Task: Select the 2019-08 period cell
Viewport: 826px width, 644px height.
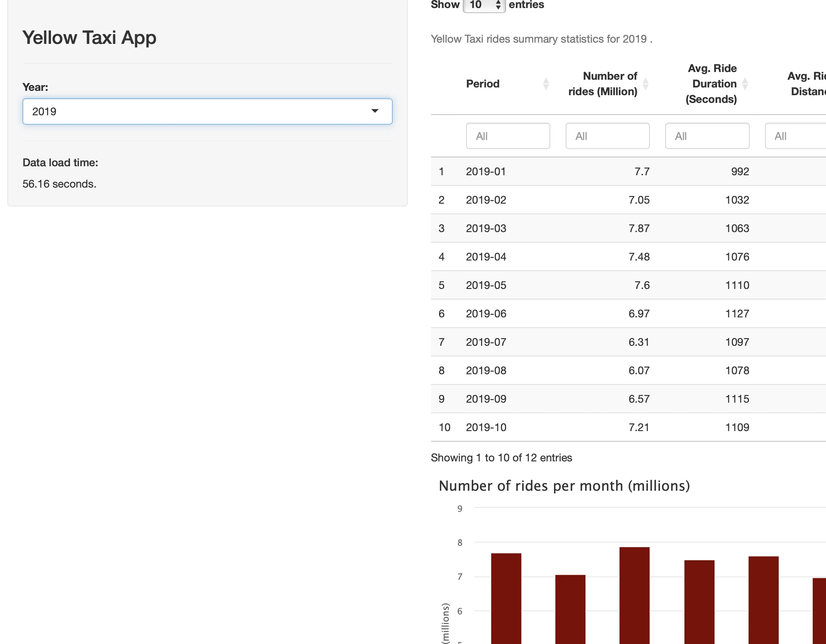Action: point(486,370)
